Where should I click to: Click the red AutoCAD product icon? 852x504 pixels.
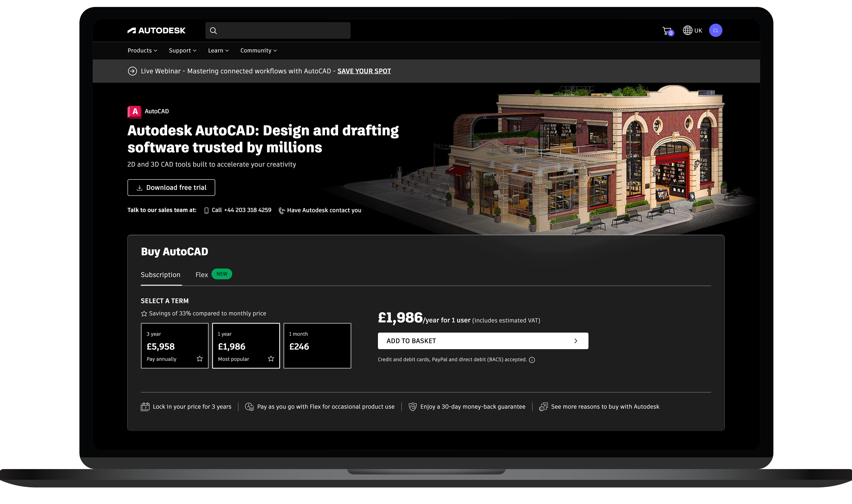[x=134, y=112]
